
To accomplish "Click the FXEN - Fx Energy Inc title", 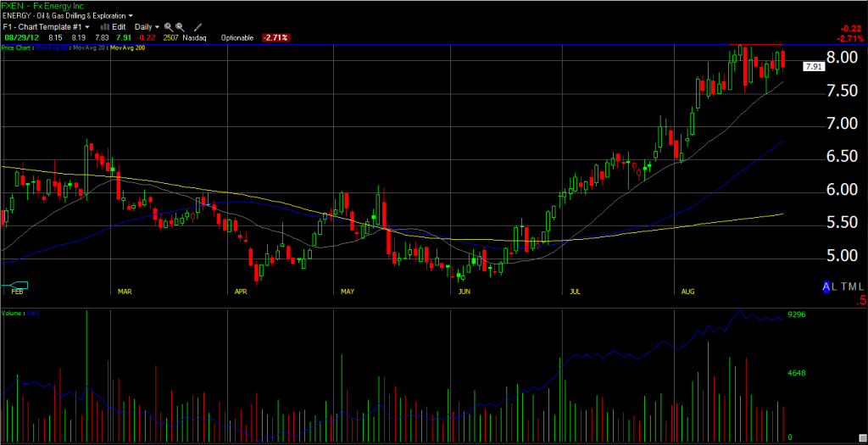I will click(43, 6).
